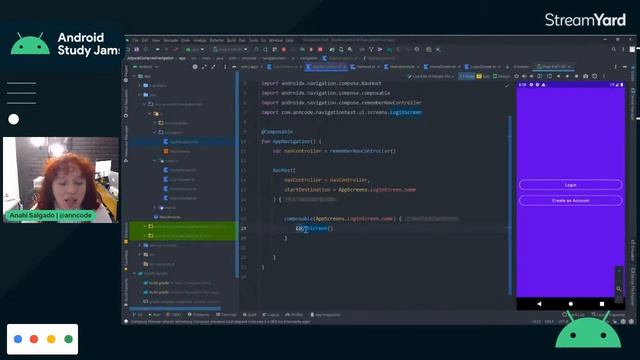This screenshot has height=360, width=640.
Task: Click the editor vertical scrollbar
Action: tap(510, 204)
